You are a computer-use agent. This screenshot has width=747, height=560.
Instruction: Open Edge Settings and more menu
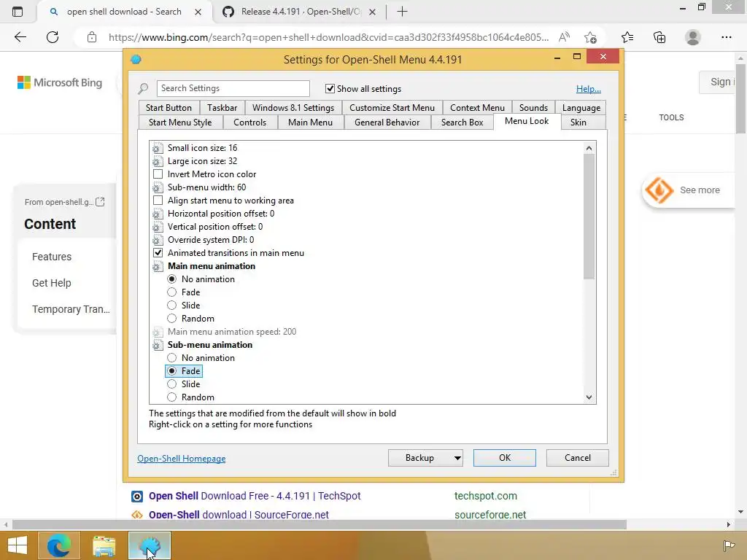(726, 37)
